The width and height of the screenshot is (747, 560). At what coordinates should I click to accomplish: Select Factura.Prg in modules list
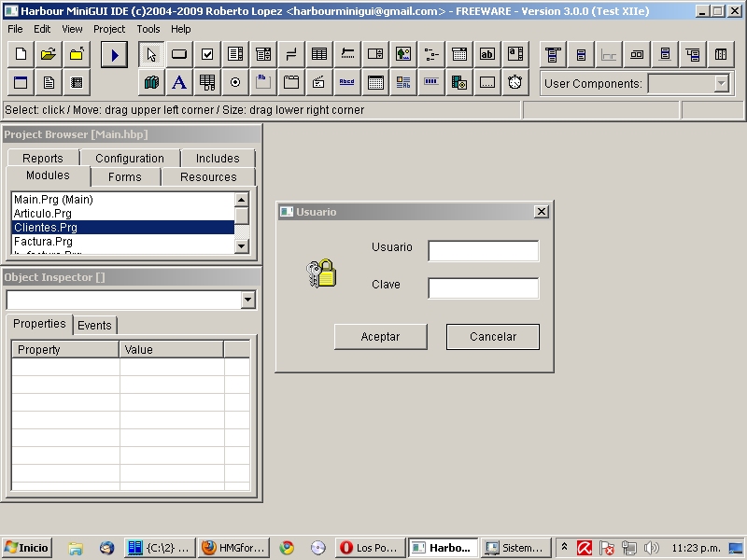123,242
